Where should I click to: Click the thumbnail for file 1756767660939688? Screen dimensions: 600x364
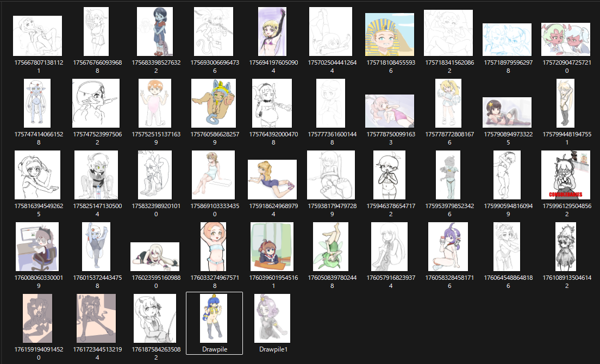tap(96, 32)
